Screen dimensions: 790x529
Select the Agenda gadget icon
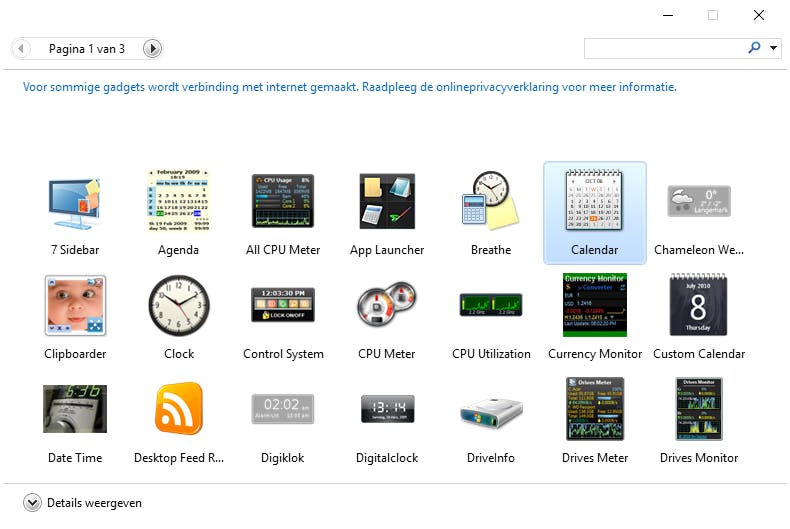pyautogui.click(x=178, y=201)
